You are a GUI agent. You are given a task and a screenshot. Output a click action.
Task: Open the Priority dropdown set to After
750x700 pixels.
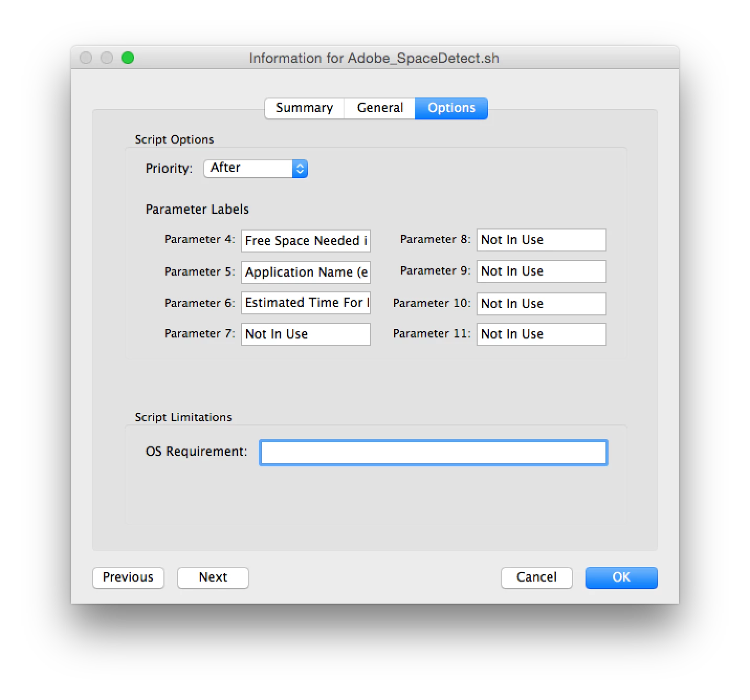coord(256,168)
